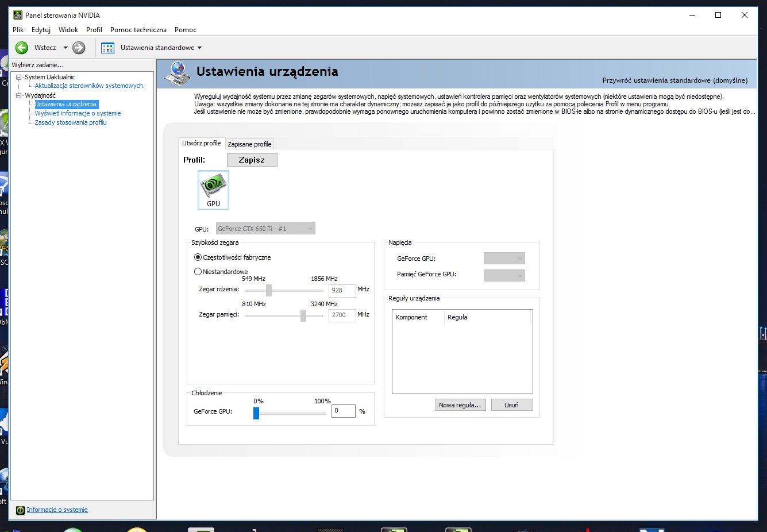Click the Ustawienia urządzenia header icon
This screenshot has height=532, width=767.
(178, 73)
